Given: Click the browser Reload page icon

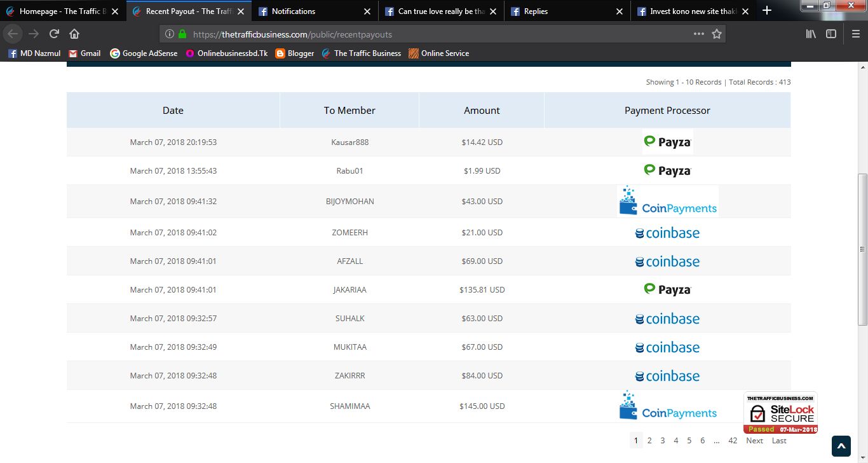Looking at the screenshot, I should click(54, 34).
